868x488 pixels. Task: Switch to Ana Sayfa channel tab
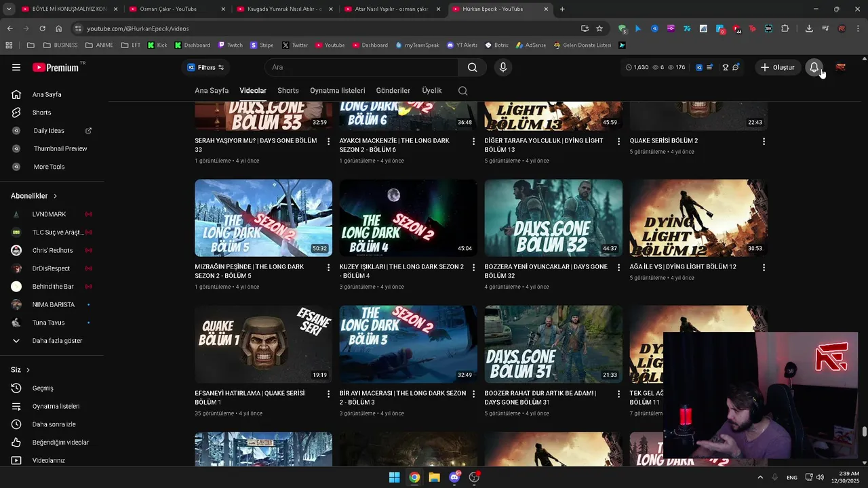(212, 91)
